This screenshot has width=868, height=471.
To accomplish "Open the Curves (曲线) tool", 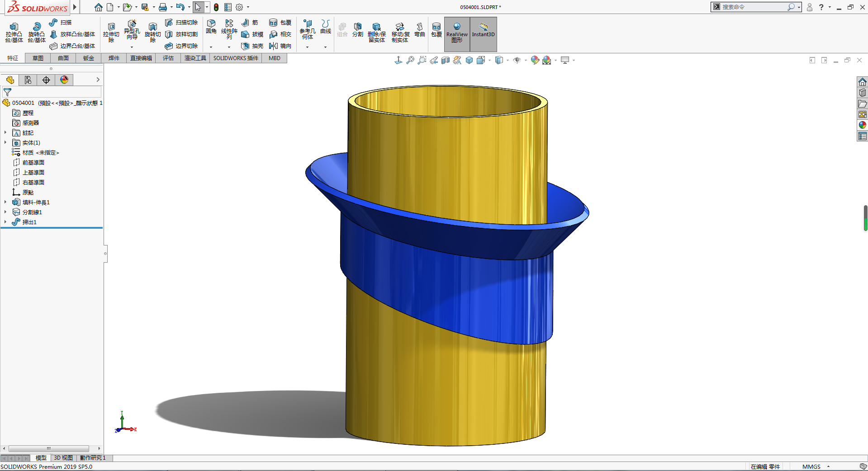I will click(326, 27).
